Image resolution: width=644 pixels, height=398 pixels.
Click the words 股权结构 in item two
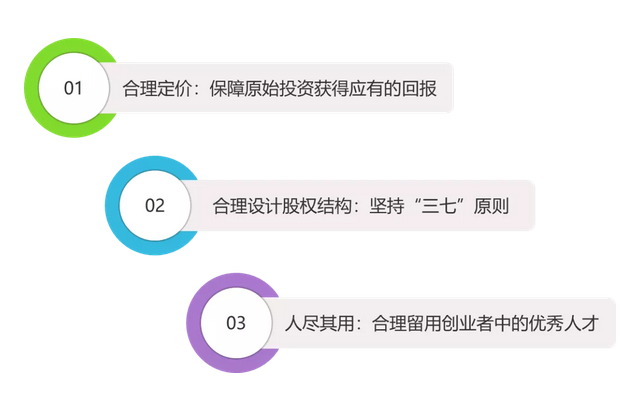(316, 206)
